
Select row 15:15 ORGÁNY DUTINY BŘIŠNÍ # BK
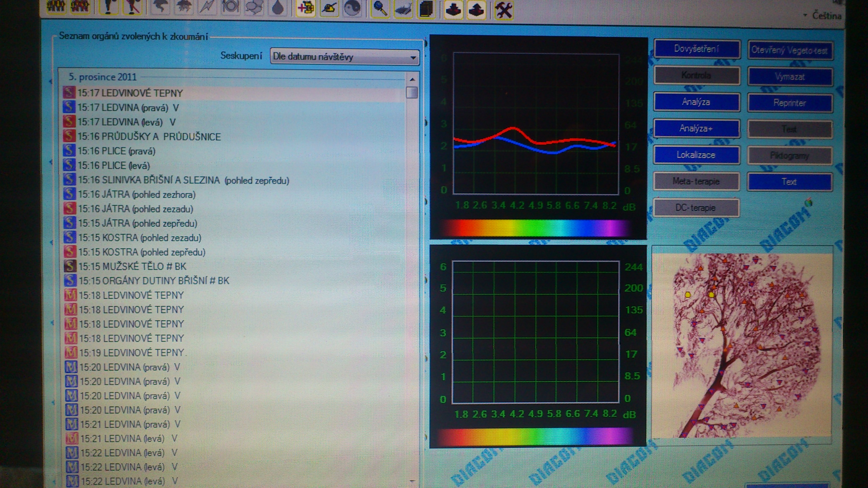pyautogui.click(x=234, y=280)
